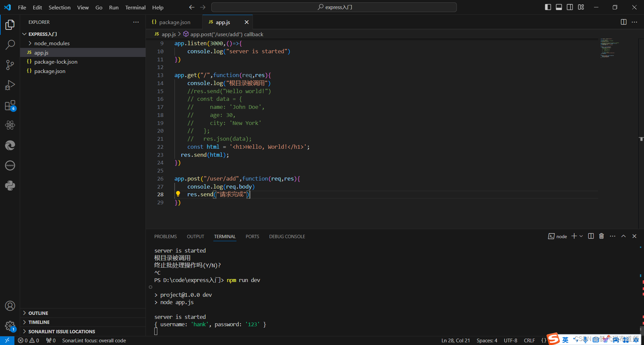Screen dimensions: 644x345
Task: Open the Terminal menu
Action: tap(135, 7)
